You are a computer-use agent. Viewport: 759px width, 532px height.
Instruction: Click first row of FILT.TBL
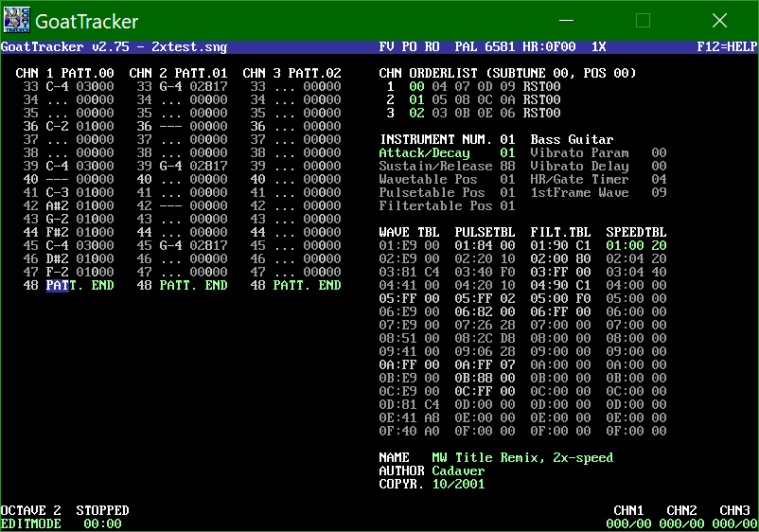point(560,245)
